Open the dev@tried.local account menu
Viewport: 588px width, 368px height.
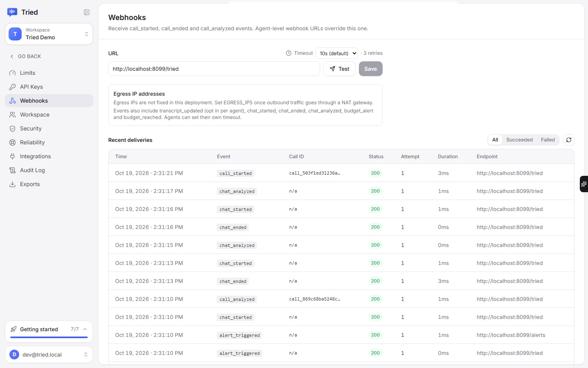click(x=49, y=355)
